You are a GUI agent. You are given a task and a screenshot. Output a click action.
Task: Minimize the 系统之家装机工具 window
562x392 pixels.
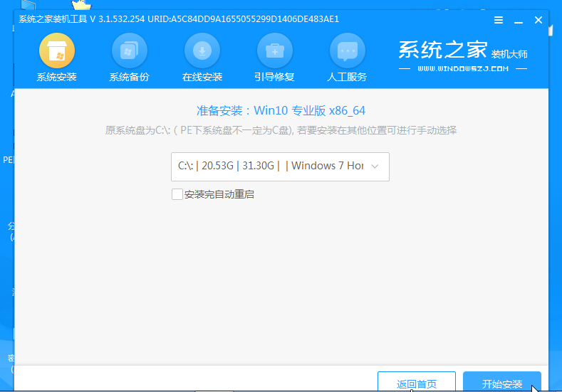tap(518, 20)
